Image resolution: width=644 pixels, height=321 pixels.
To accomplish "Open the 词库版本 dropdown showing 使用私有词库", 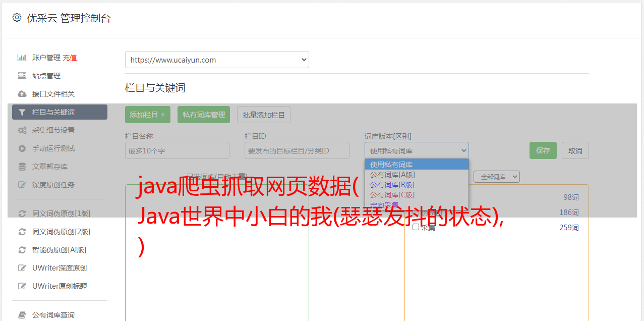I will [x=417, y=150].
